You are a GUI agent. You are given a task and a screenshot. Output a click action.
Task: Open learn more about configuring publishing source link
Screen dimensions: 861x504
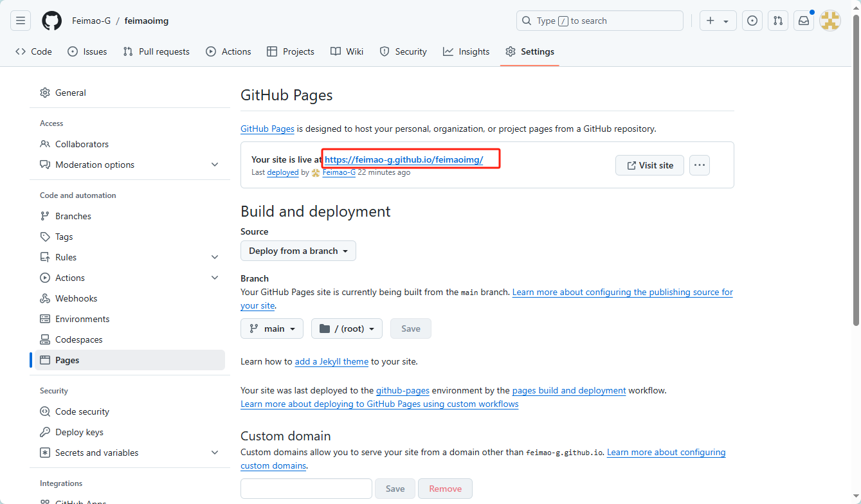[x=622, y=292]
